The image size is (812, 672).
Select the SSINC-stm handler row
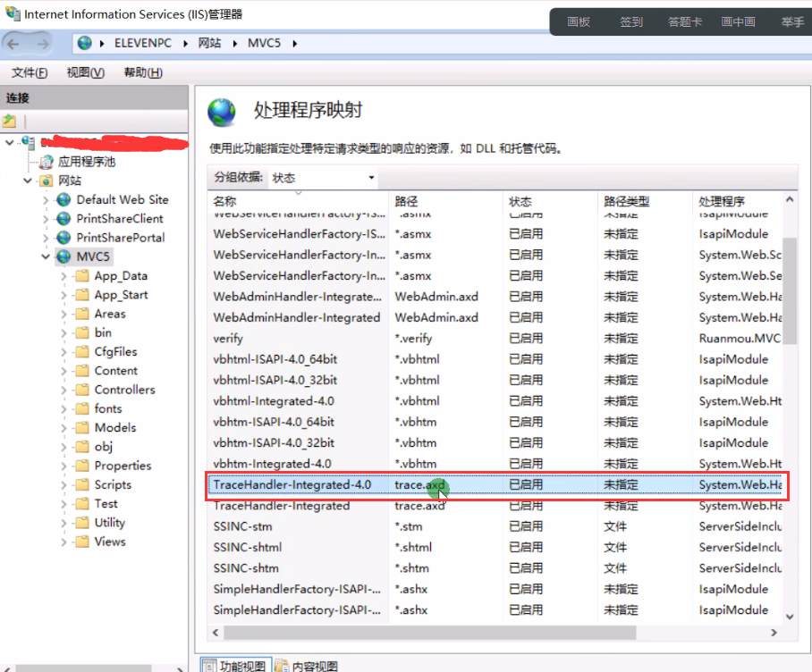click(x=495, y=526)
